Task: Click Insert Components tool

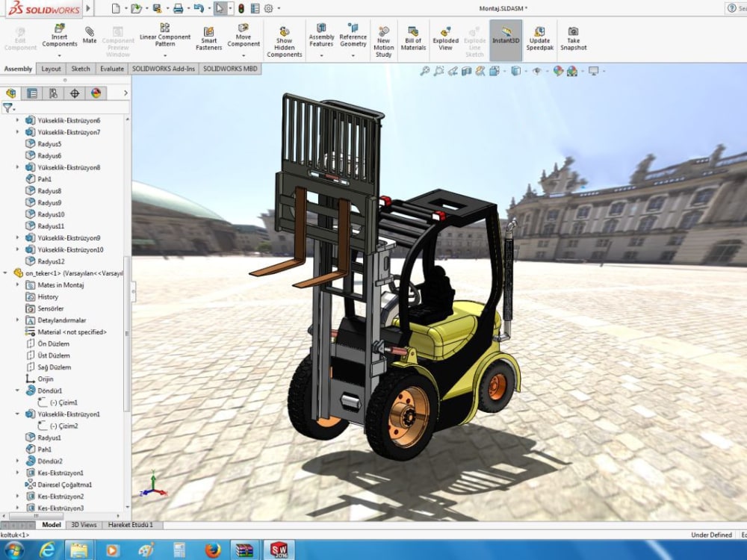Action: pos(60,36)
